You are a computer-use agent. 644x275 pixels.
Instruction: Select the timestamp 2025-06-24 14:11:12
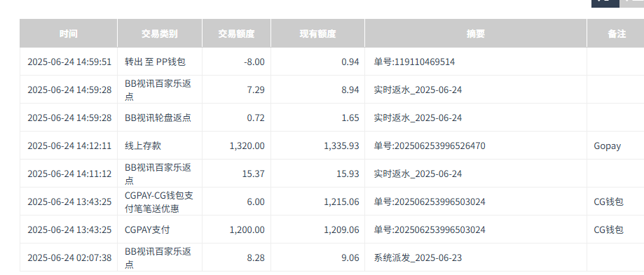point(69,174)
